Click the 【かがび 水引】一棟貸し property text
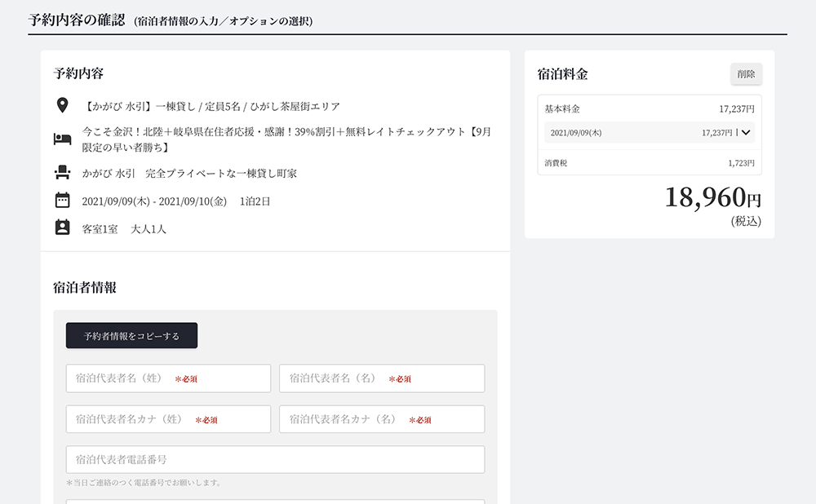This screenshot has width=816, height=504. tap(211, 107)
